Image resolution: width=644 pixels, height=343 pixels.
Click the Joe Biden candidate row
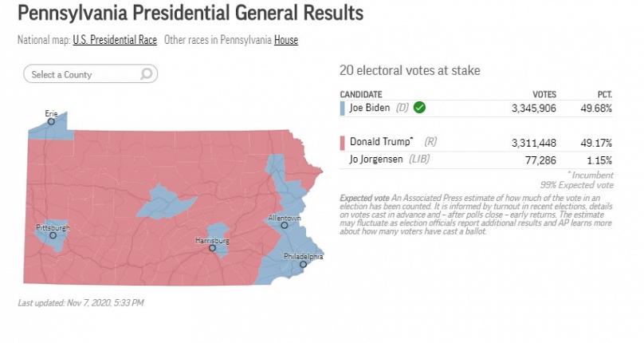[x=476, y=108]
